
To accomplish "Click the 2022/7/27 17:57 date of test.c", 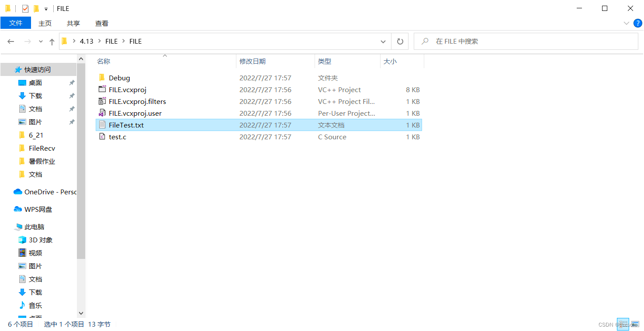I will [x=265, y=137].
